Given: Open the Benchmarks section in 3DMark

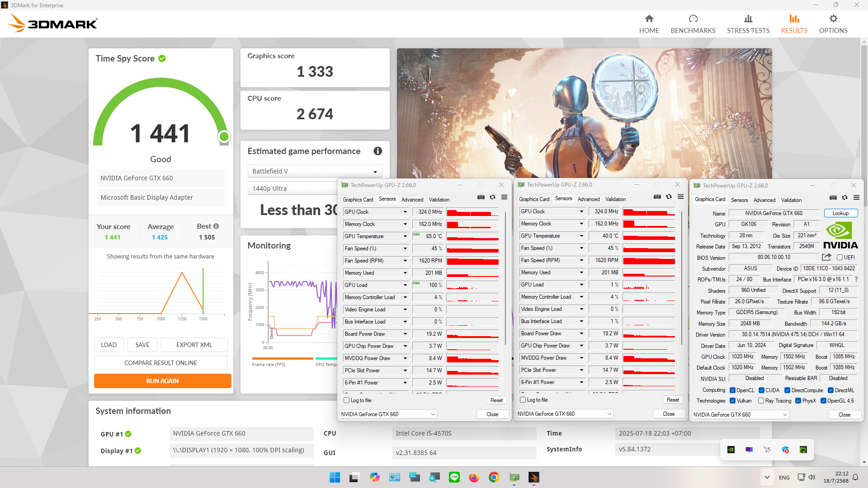Looking at the screenshot, I should 693,24.
